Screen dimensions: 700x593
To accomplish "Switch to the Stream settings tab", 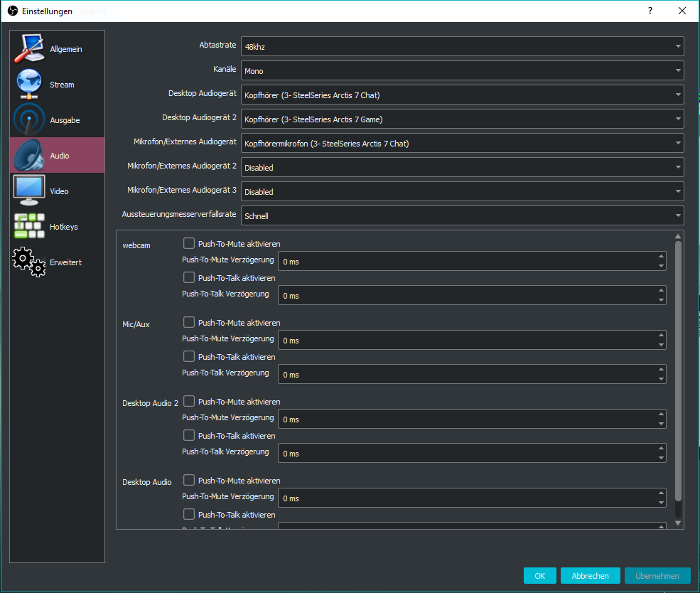I will tap(62, 85).
